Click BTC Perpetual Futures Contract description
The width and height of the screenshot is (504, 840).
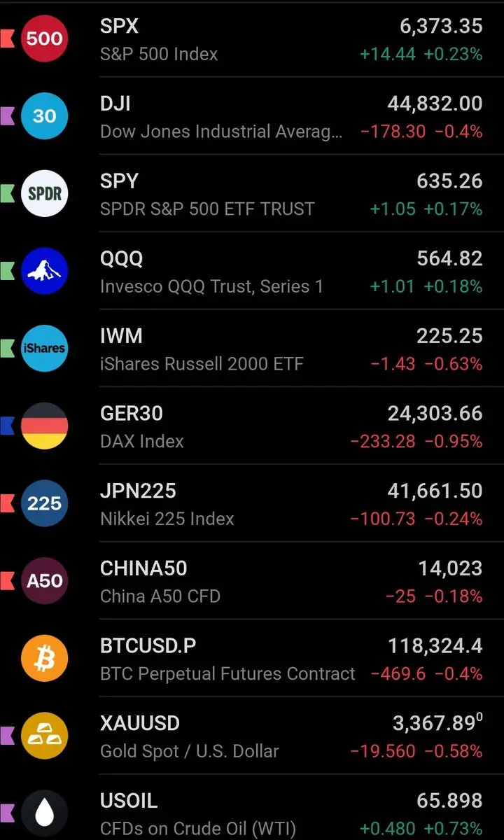[227, 674]
